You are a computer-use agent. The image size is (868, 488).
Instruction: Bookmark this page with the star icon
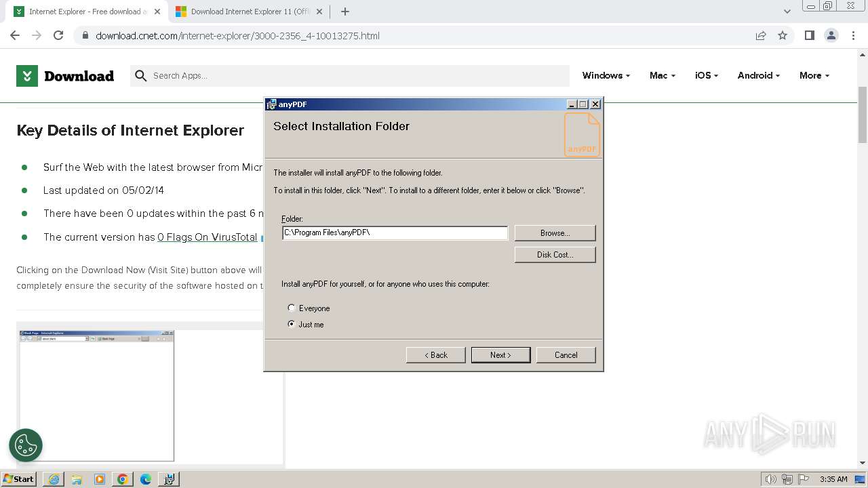pos(783,35)
